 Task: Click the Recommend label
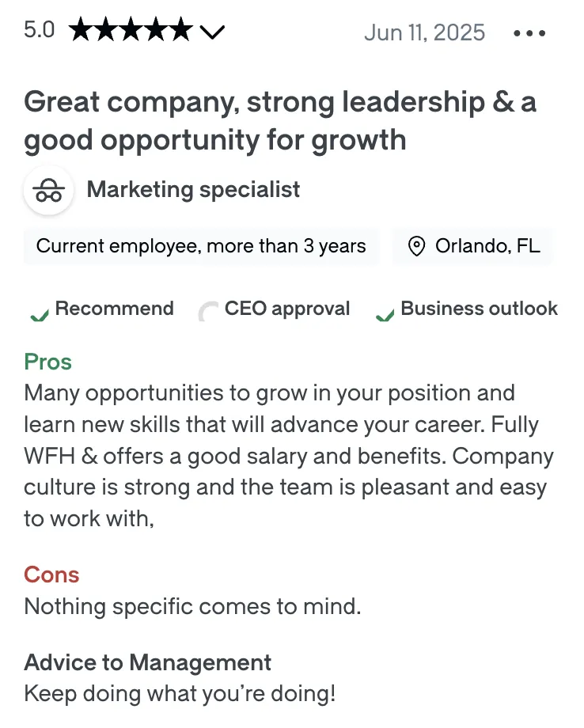click(x=114, y=309)
